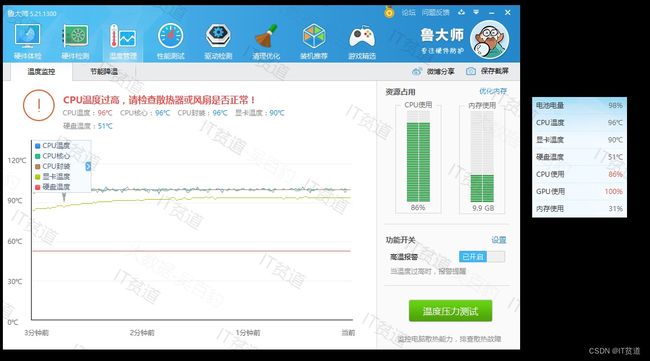Click the 优化内存 link
This screenshot has height=361, width=650.
click(493, 91)
